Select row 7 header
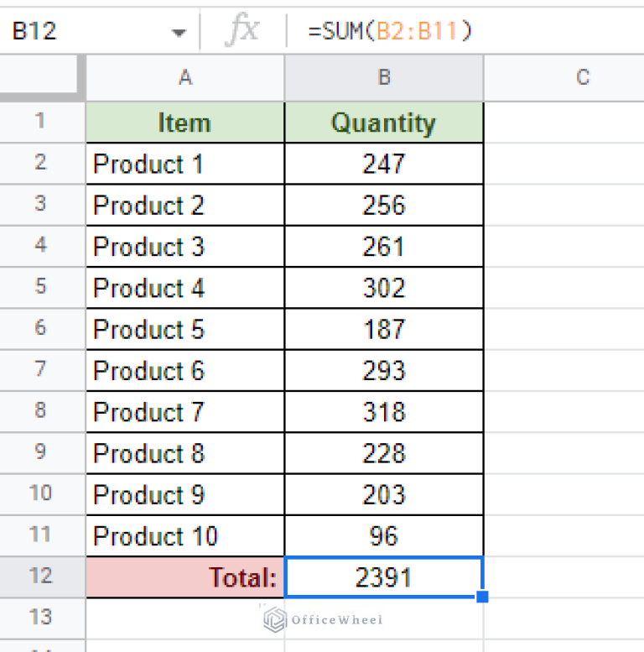The width and height of the screenshot is (644, 652). click(43, 370)
